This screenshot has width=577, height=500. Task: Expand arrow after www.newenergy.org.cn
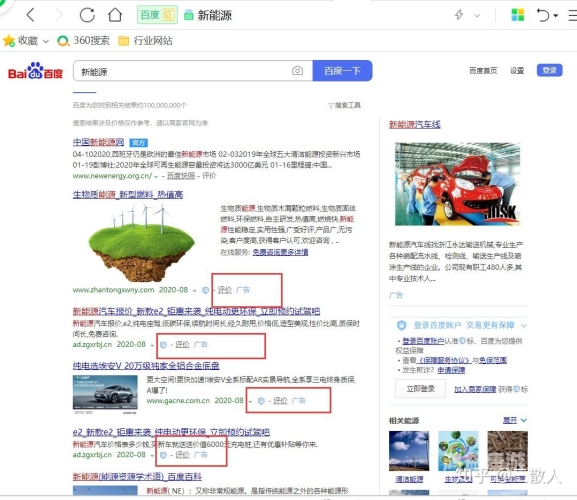point(156,177)
